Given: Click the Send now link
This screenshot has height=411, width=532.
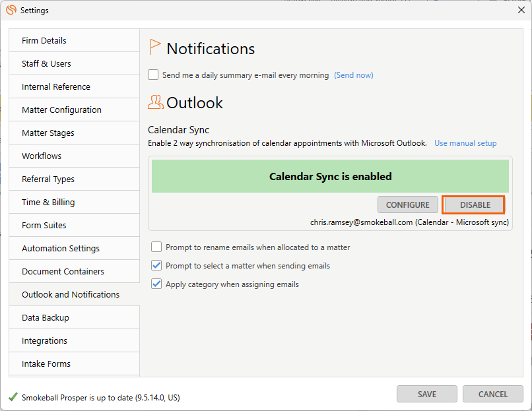Looking at the screenshot, I should 354,75.
